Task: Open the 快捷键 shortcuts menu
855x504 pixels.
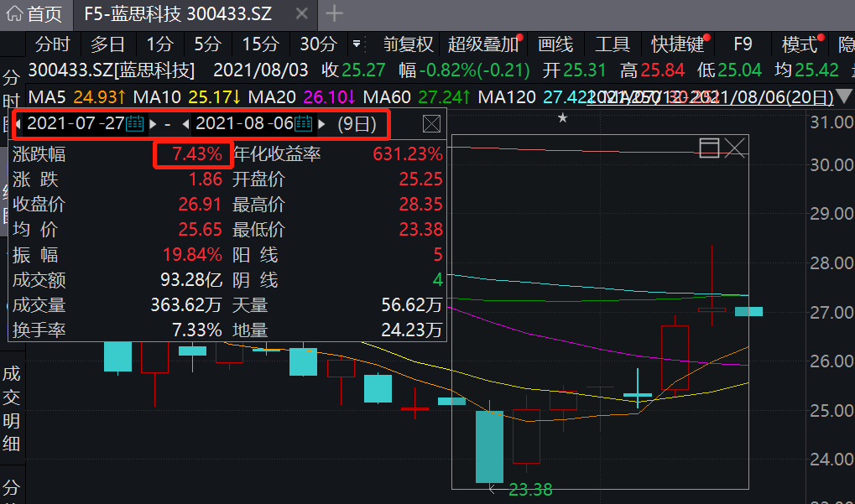Action: 678,44
